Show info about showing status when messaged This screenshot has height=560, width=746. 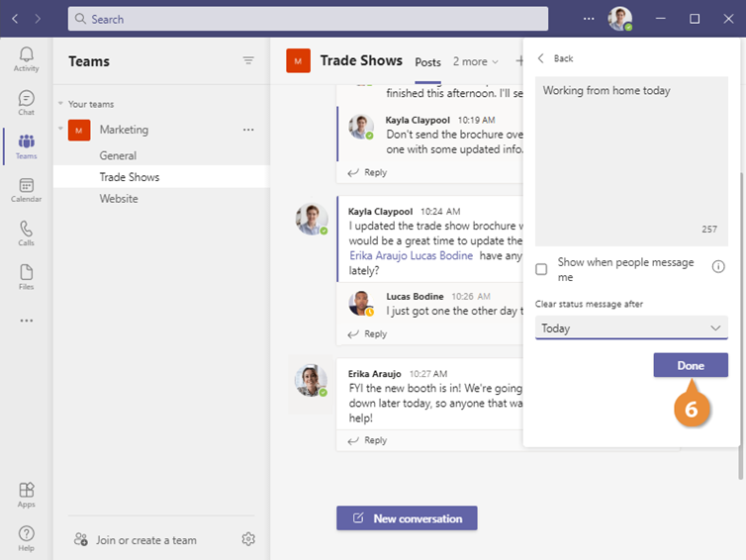pos(718,267)
